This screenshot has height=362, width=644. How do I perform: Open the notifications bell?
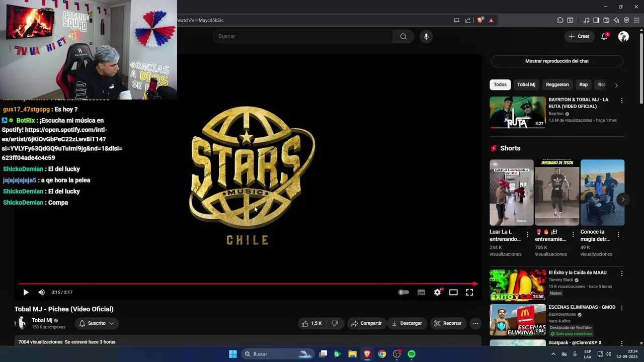[x=604, y=36]
